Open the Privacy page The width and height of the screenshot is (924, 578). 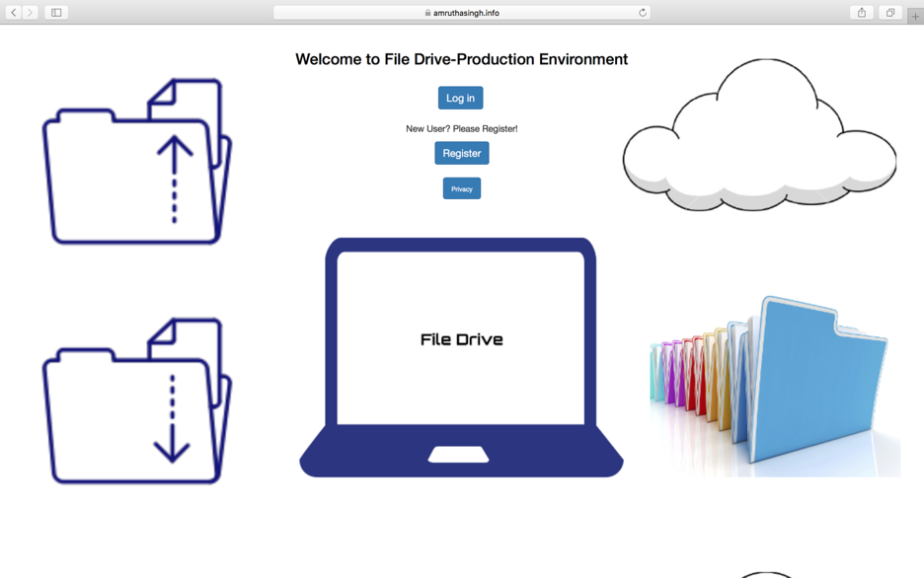[x=461, y=188]
